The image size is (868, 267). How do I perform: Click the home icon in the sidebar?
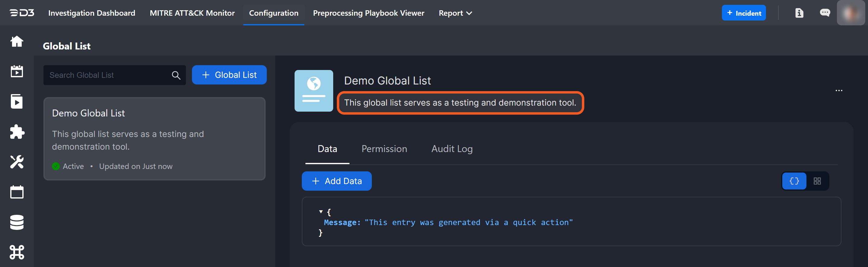pos(17,41)
